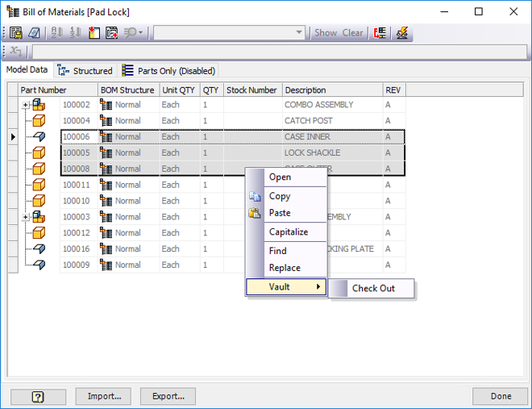Viewport: 532px width, 409px height.
Task: Click the formula edit field
Action: [279, 52]
